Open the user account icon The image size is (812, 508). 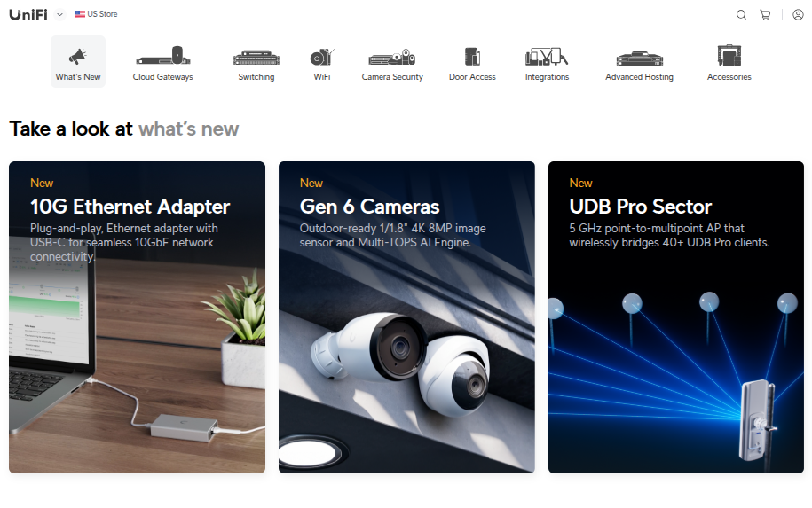798,14
